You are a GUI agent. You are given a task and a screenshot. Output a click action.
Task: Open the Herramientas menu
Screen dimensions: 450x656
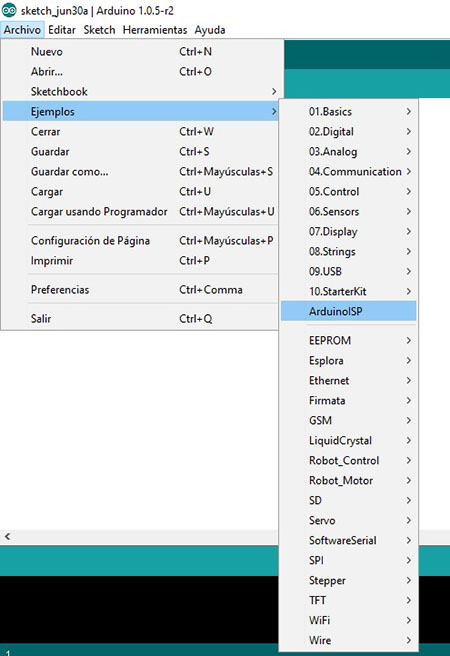tap(155, 30)
